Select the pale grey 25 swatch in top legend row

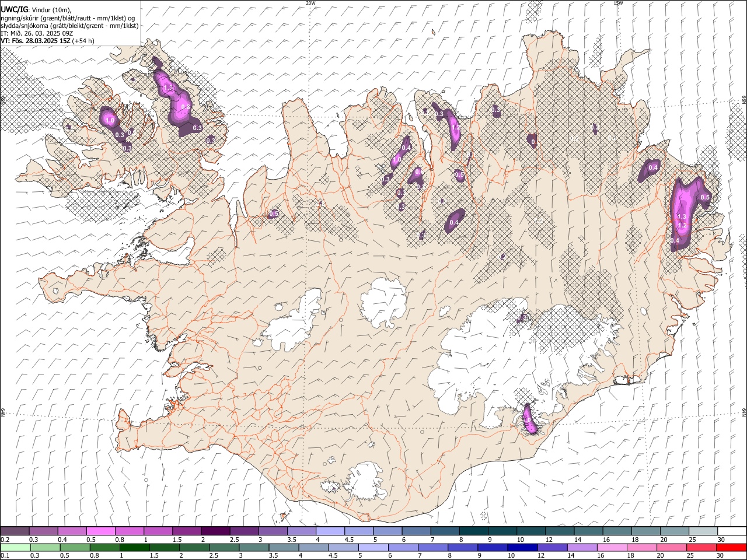click(703, 531)
